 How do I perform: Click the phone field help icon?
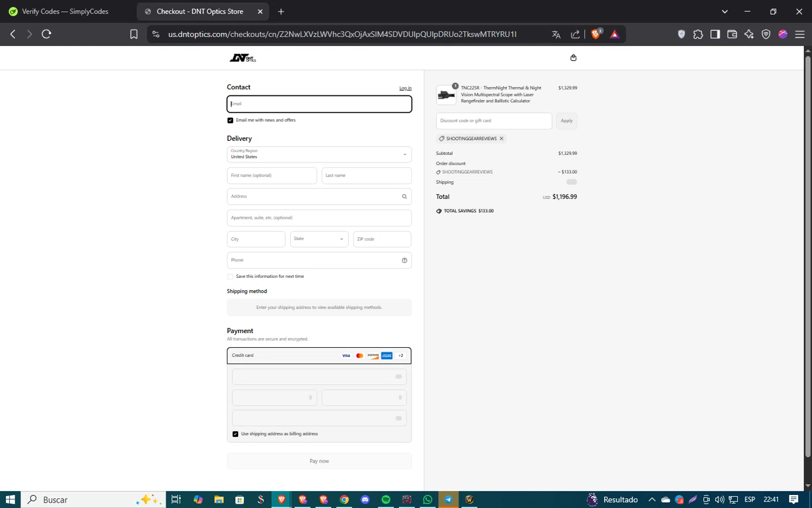coord(404,260)
